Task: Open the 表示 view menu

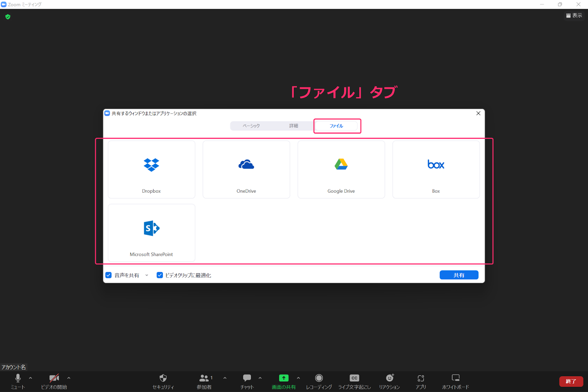Action: [x=574, y=15]
